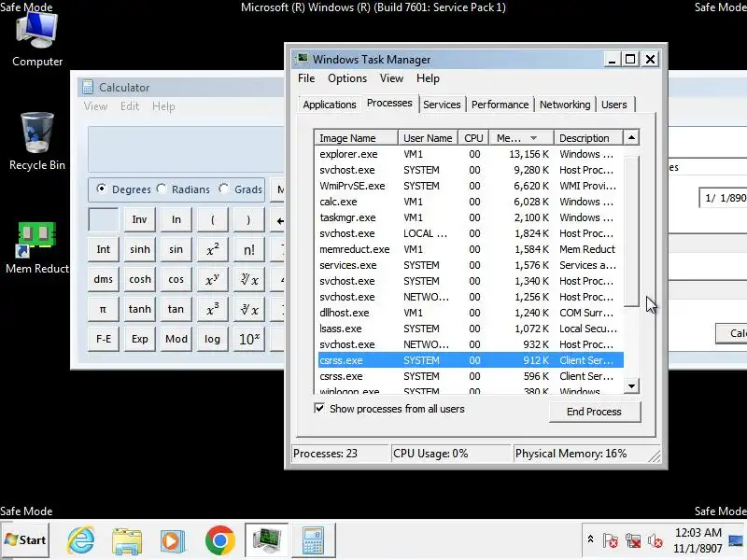Click the Task Manager title bar icon
Viewport: 747px width, 560px height.
302,59
